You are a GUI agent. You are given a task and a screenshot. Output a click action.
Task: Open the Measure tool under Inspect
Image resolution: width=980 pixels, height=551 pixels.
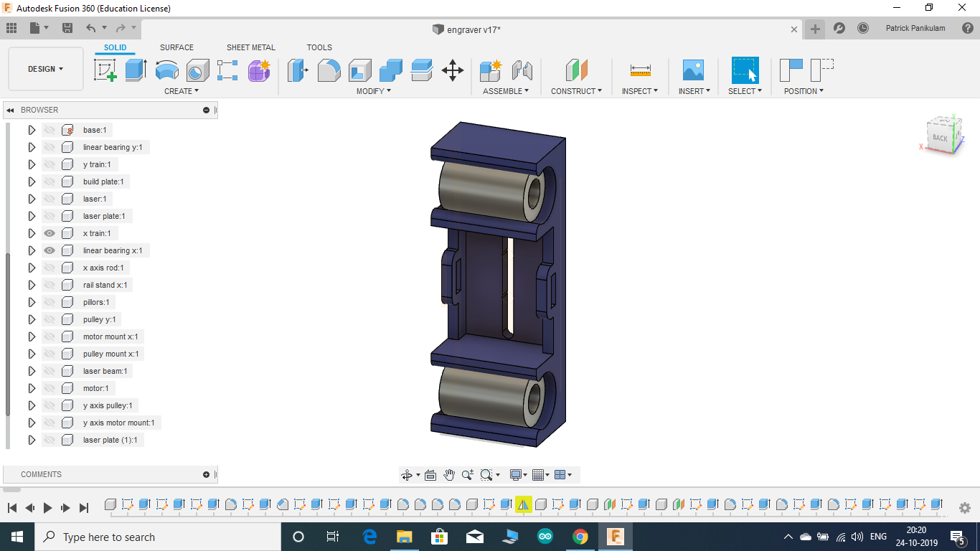pos(638,70)
